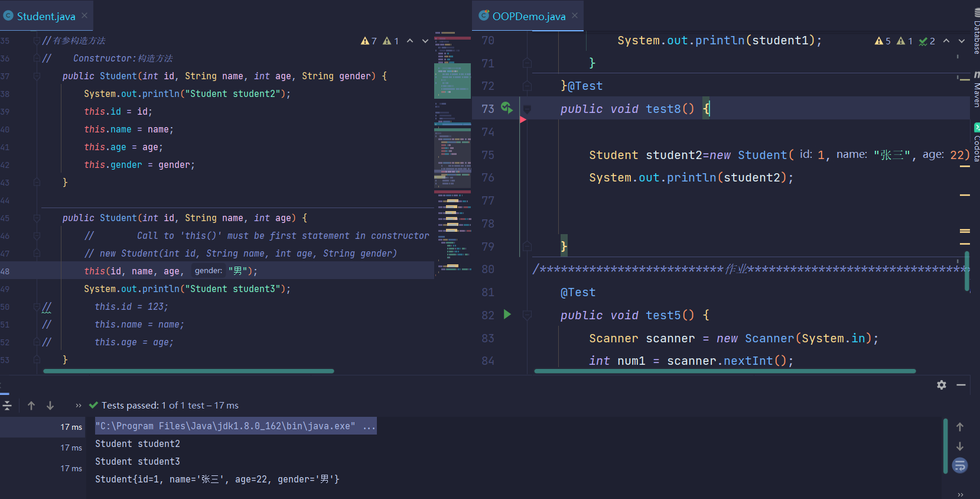Close the Student.java tab
This screenshot has width=980, height=499.
84,16
